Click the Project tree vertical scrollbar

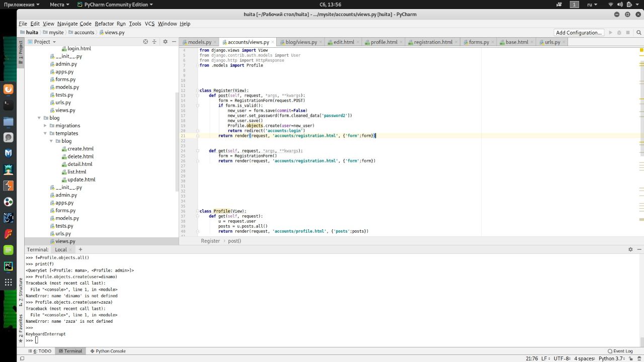pyautogui.click(x=177, y=141)
